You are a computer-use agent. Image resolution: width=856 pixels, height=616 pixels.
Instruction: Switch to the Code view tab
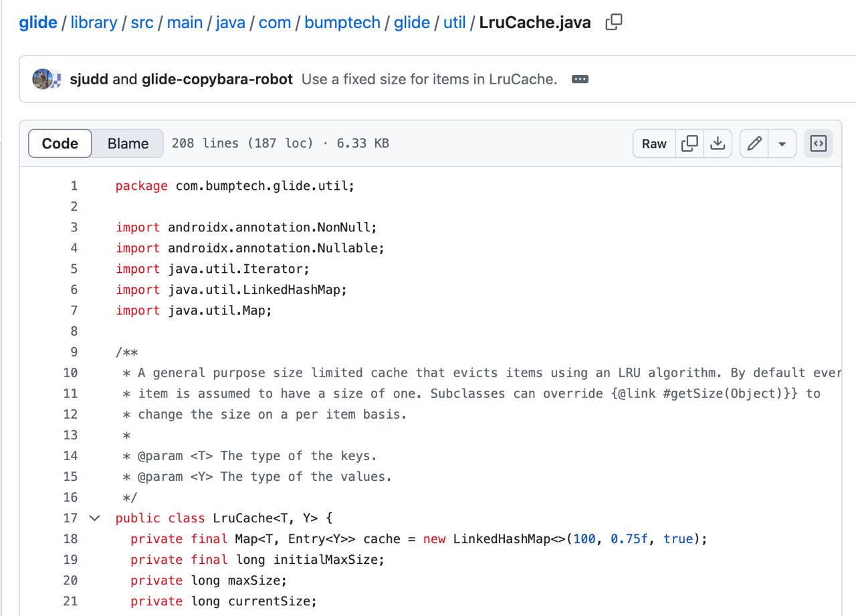(60, 143)
